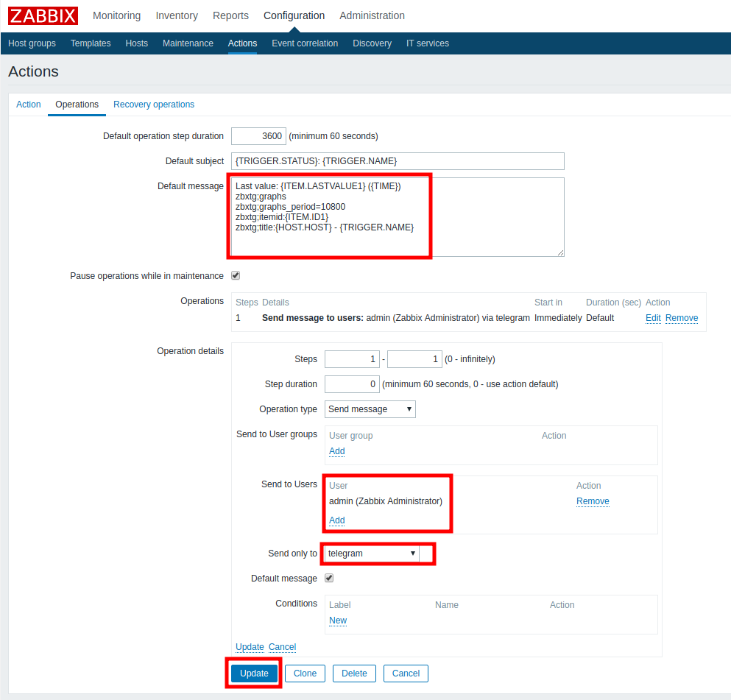The width and height of the screenshot is (731, 700).
Task: Open the Operation type dropdown
Action: (370, 409)
